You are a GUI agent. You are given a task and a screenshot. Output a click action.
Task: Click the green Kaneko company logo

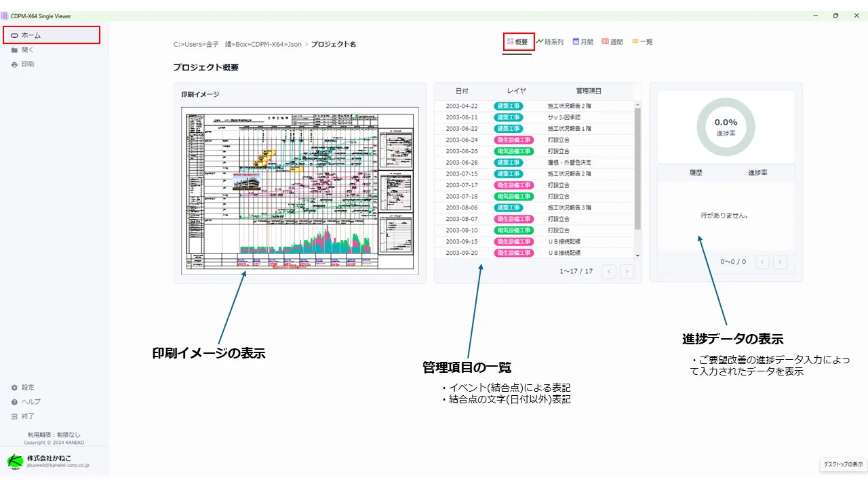tap(15, 462)
